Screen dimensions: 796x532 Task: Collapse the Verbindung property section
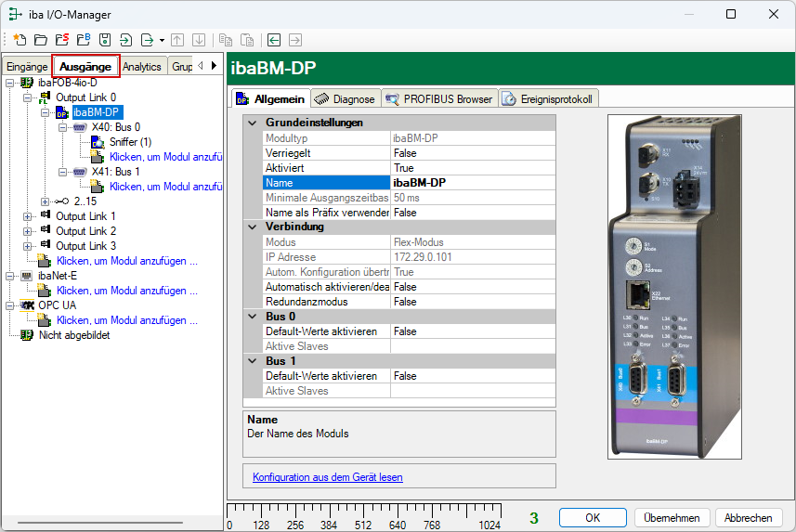click(252, 227)
